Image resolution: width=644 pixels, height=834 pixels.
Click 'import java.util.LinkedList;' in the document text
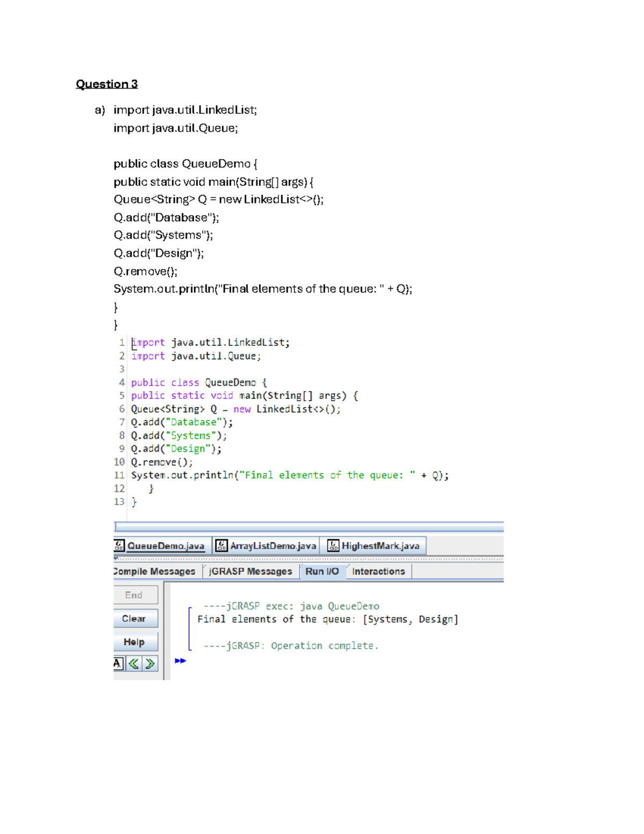tap(185, 110)
